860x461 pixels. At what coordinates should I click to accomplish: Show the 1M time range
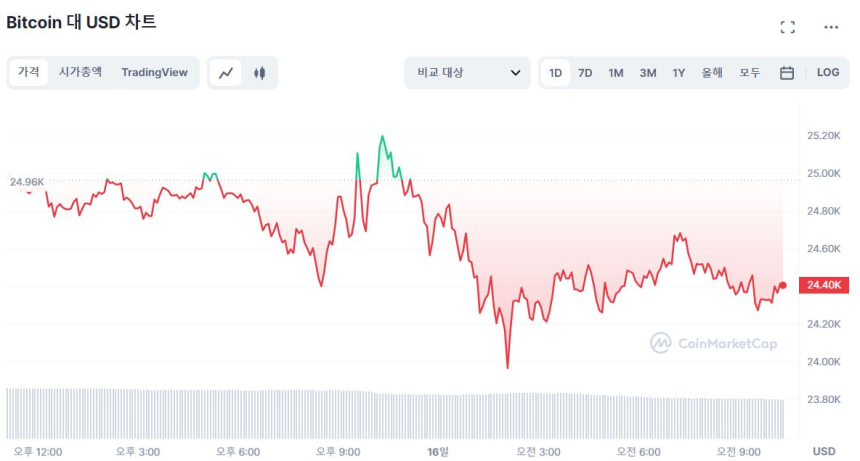616,73
